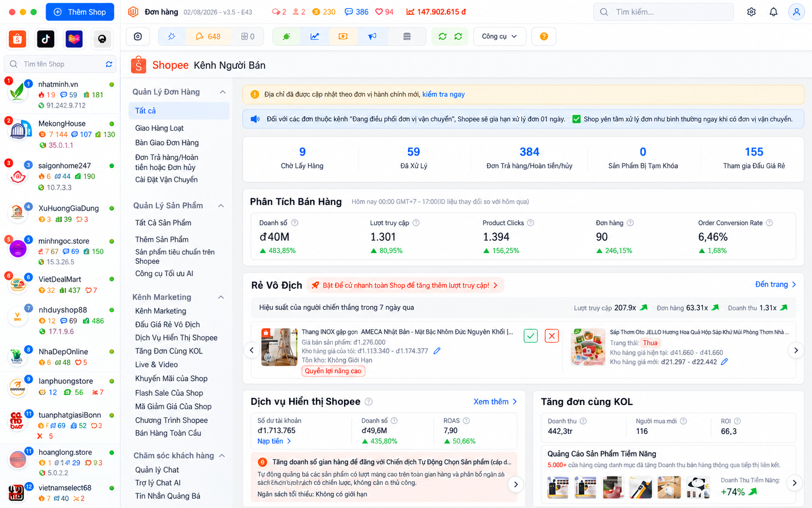Collapse the Chăm sóc khách hàng section
The image size is (812, 508).
pos(222,456)
